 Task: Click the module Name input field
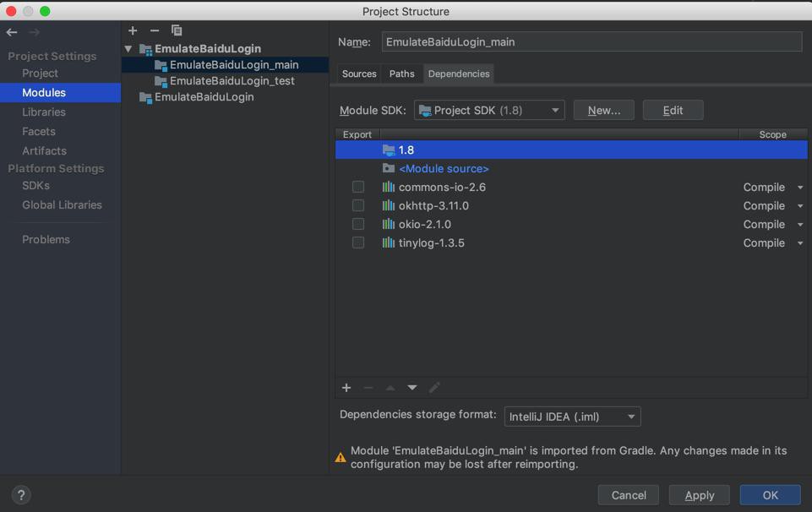click(591, 41)
